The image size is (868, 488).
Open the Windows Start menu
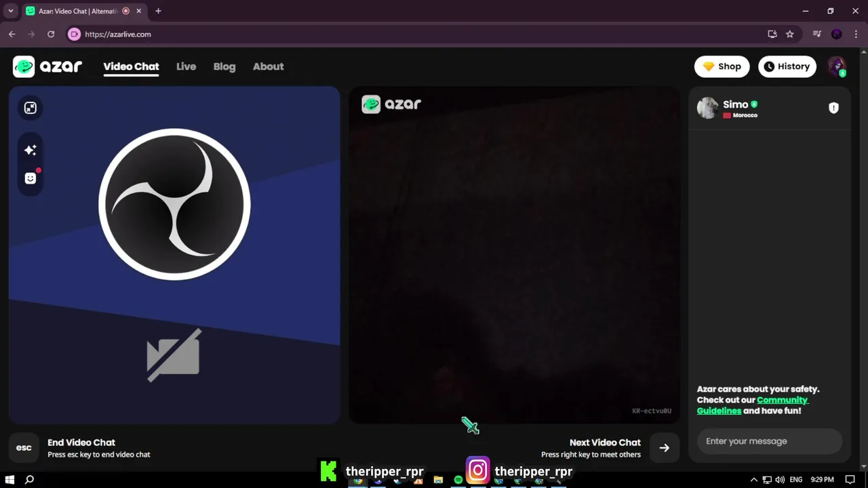(x=9, y=480)
